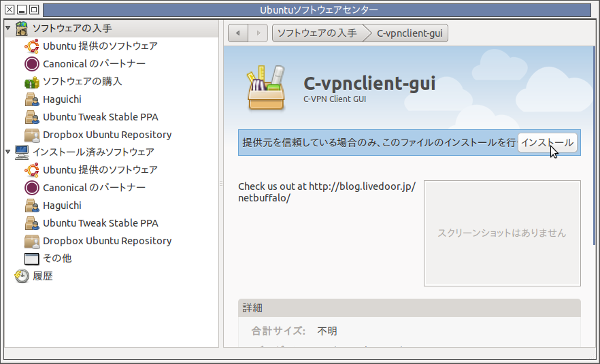The image size is (600, 364).
Task: Click the C-vpnclient-gui title heading
Action: (x=369, y=84)
